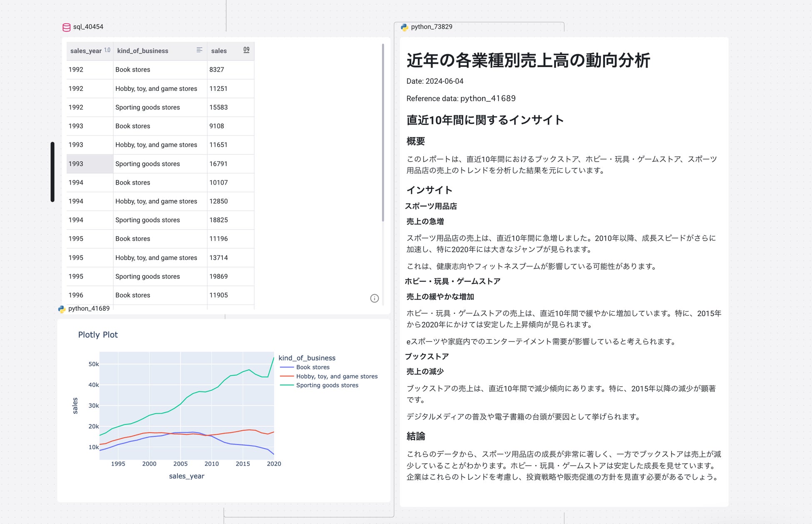Click the info icon below the table

(374, 298)
